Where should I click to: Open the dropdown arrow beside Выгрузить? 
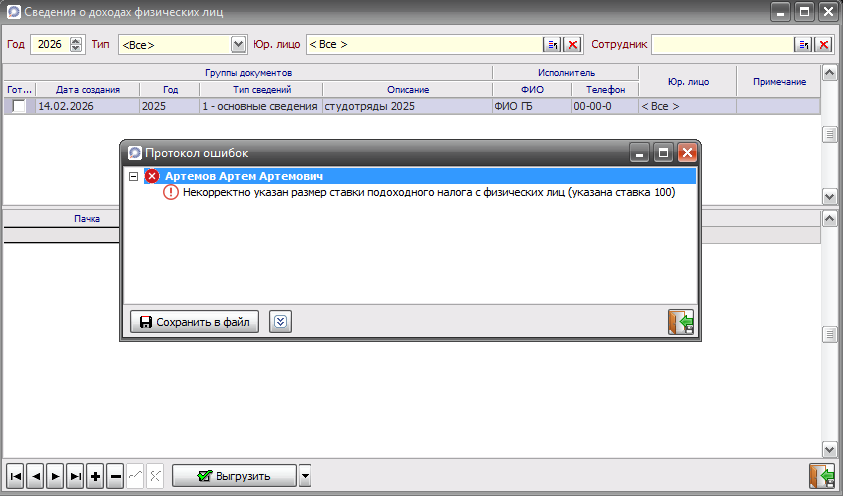305,476
